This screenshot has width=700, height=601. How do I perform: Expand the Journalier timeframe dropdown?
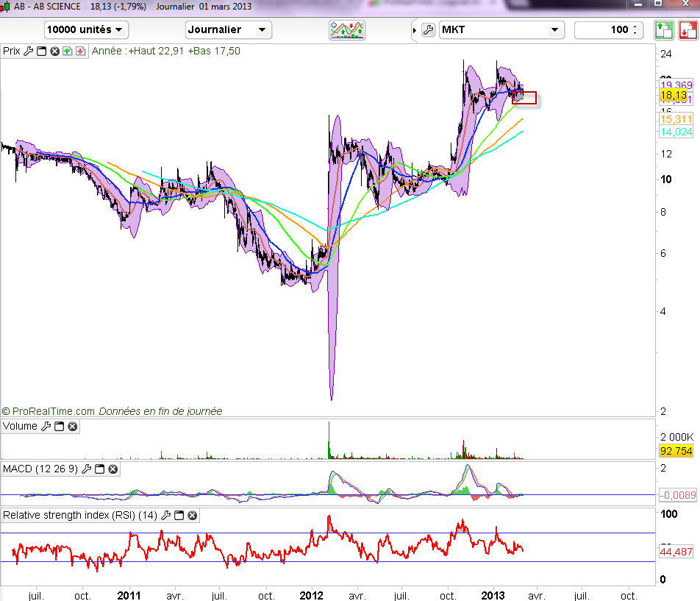pyautogui.click(x=228, y=30)
